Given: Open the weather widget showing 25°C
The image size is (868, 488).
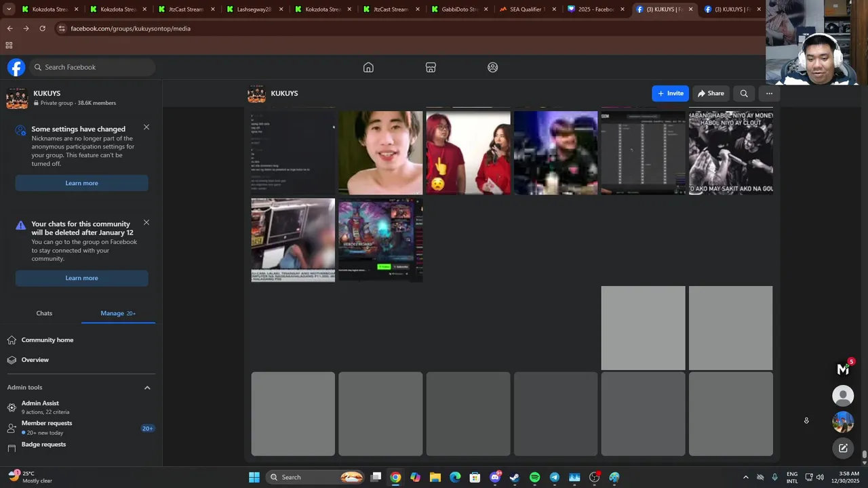Looking at the screenshot, I should [30, 477].
